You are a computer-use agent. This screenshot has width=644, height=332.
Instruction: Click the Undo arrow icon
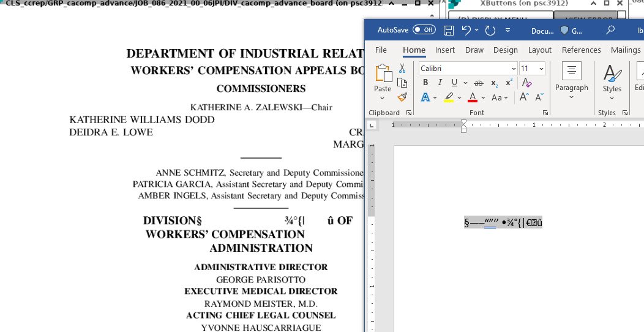(466, 30)
